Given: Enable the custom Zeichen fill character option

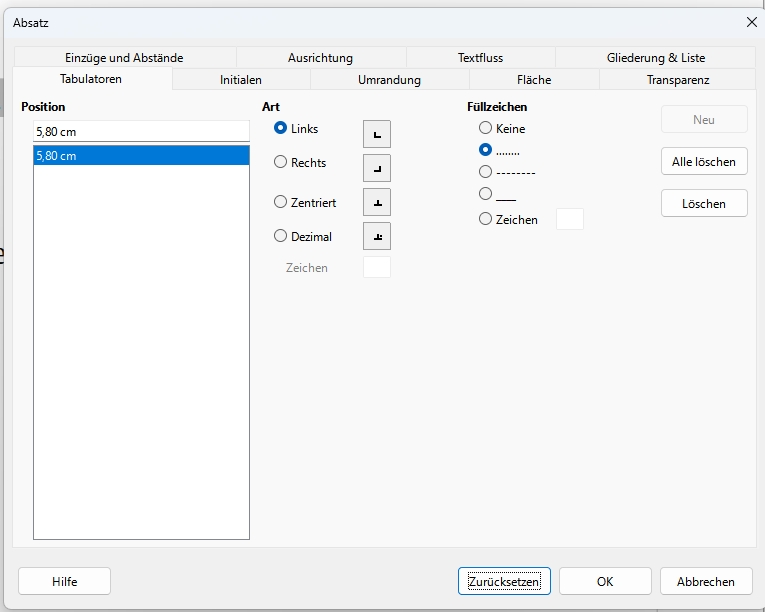Looking at the screenshot, I should point(486,219).
